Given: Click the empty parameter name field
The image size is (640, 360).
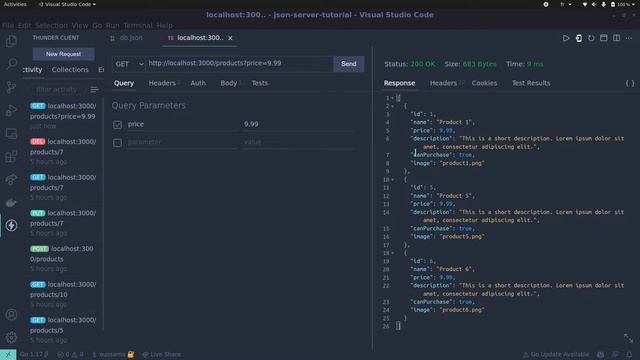Looking at the screenshot, I should pyautogui.click(x=181, y=142).
